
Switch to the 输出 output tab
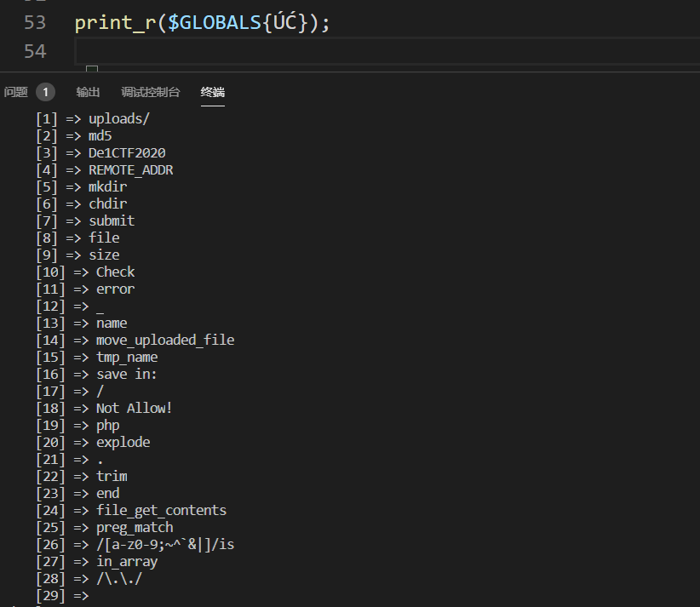point(88,93)
